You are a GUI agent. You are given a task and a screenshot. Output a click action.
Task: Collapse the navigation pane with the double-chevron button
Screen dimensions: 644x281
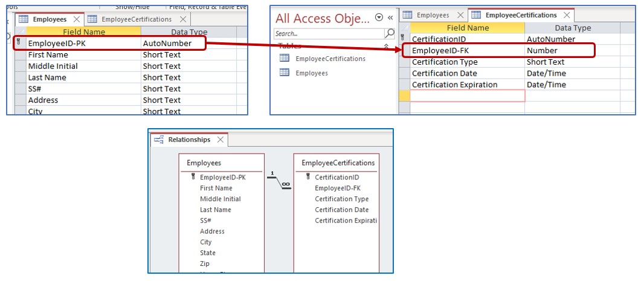pyautogui.click(x=390, y=18)
